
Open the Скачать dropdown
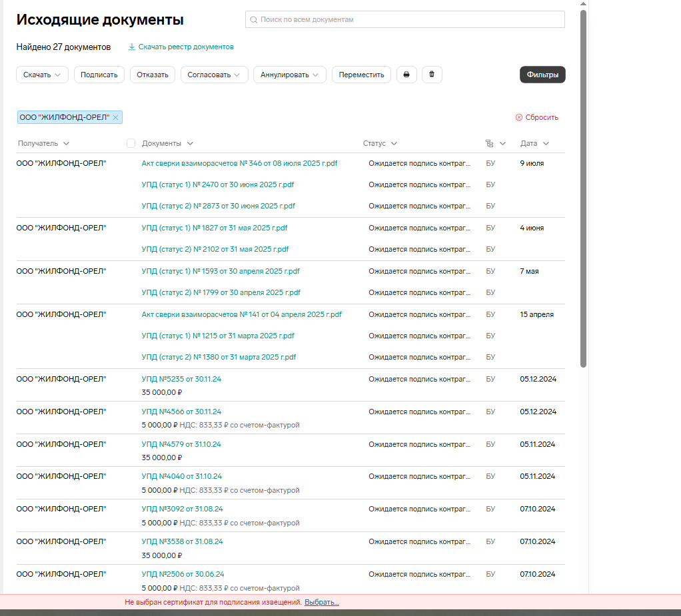(x=42, y=75)
